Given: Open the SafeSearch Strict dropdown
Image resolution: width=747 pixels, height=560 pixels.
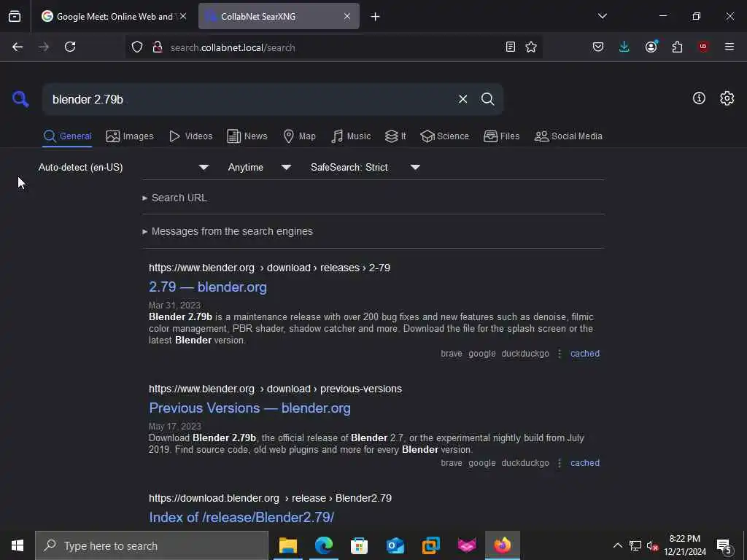Looking at the screenshot, I should 365,167.
